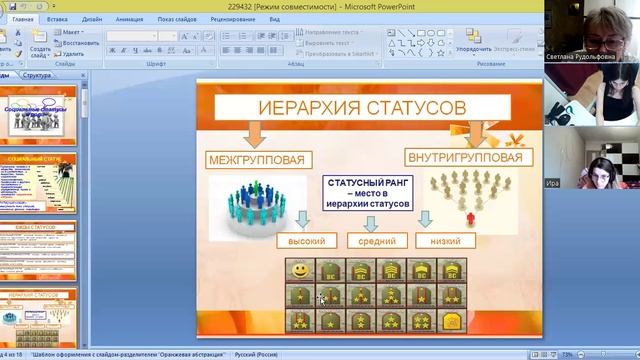Click the bulleted list icon
Image resolution: width=640 pixels, height=360 pixels.
(227, 36)
